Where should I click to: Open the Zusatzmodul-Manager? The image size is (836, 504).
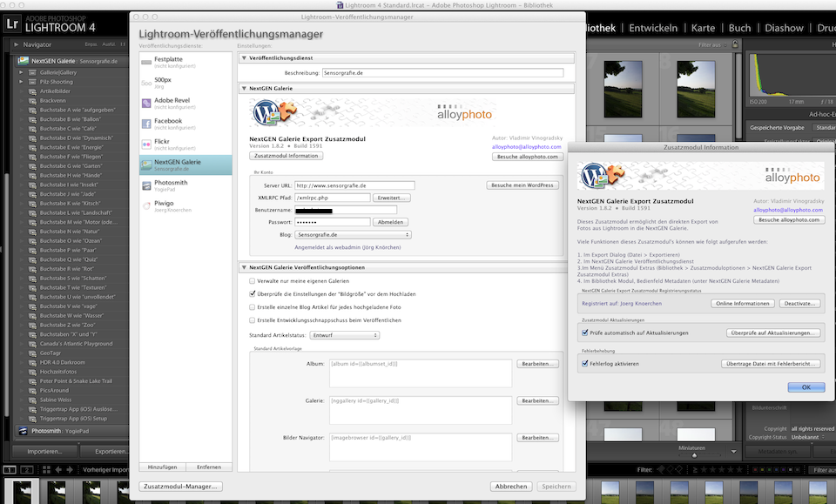click(x=181, y=487)
